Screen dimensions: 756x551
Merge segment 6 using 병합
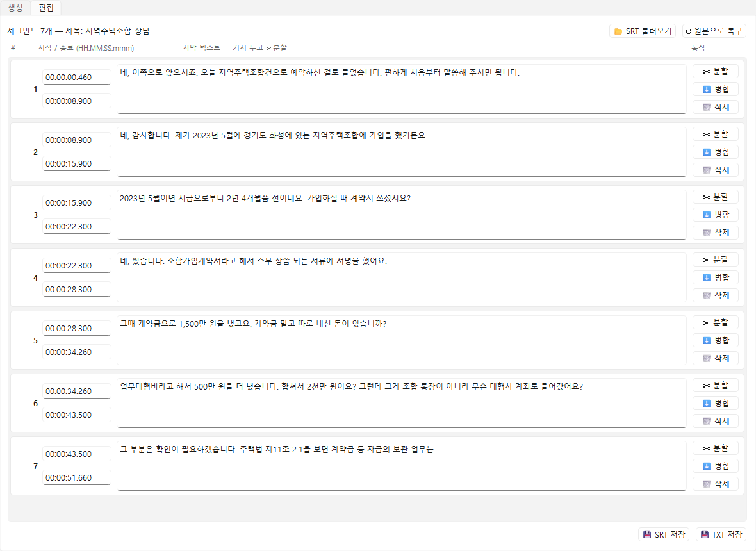(716, 403)
